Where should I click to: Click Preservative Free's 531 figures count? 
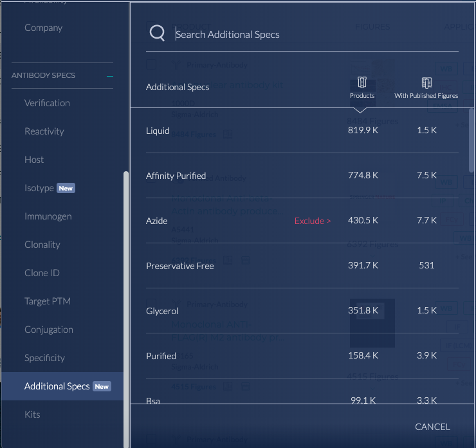[x=426, y=265]
